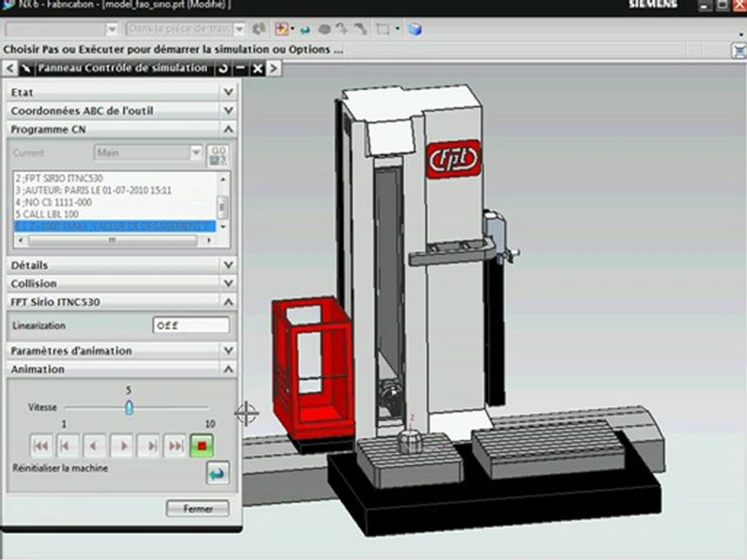
Task: Expand the Coordonnées ABC de l'outil section
Action: 228,110
